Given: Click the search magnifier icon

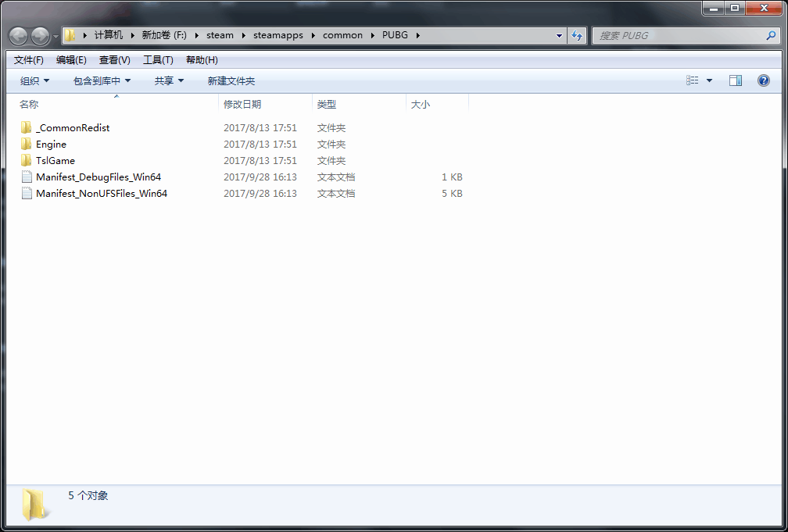Looking at the screenshot, I should tap(771, 35).
